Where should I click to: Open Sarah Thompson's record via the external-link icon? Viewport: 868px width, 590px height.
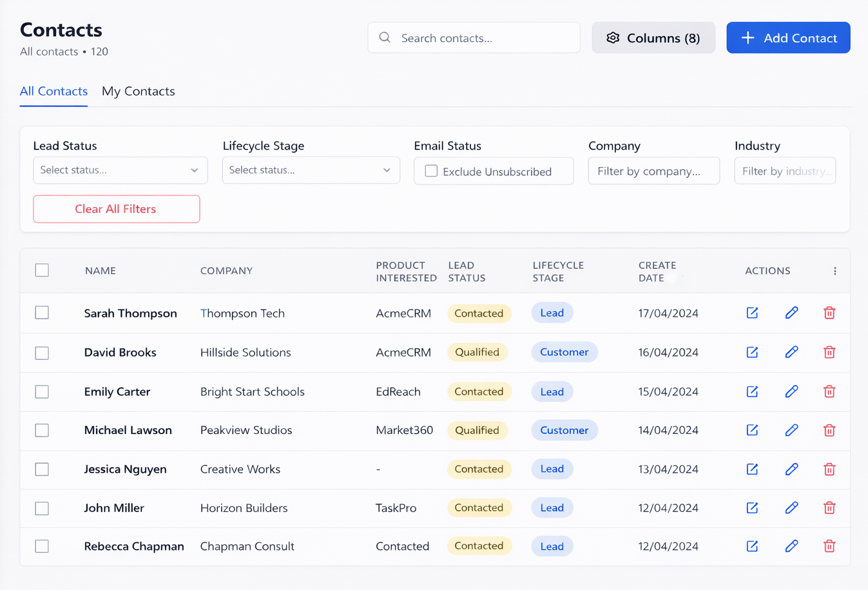point(752,313)
